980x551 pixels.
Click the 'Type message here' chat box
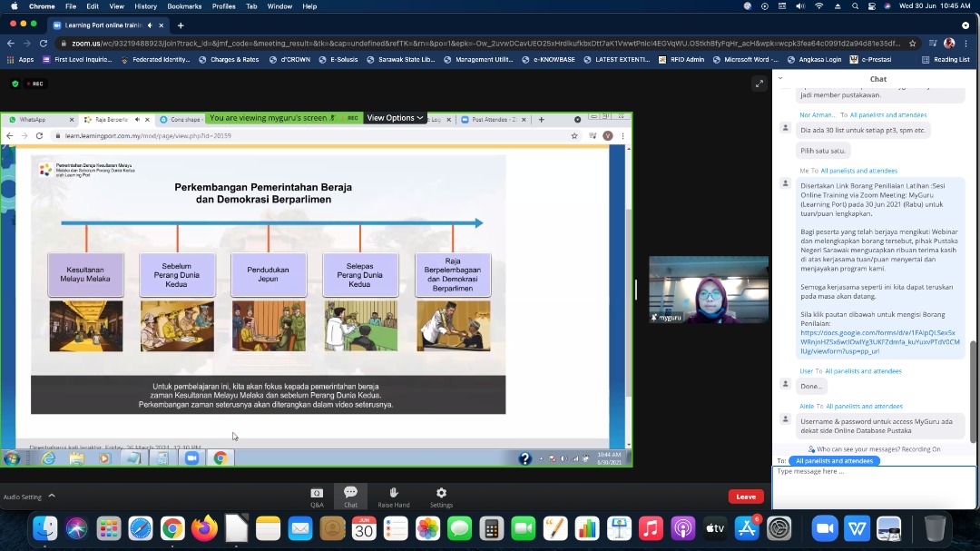click(x=874, y=487)
